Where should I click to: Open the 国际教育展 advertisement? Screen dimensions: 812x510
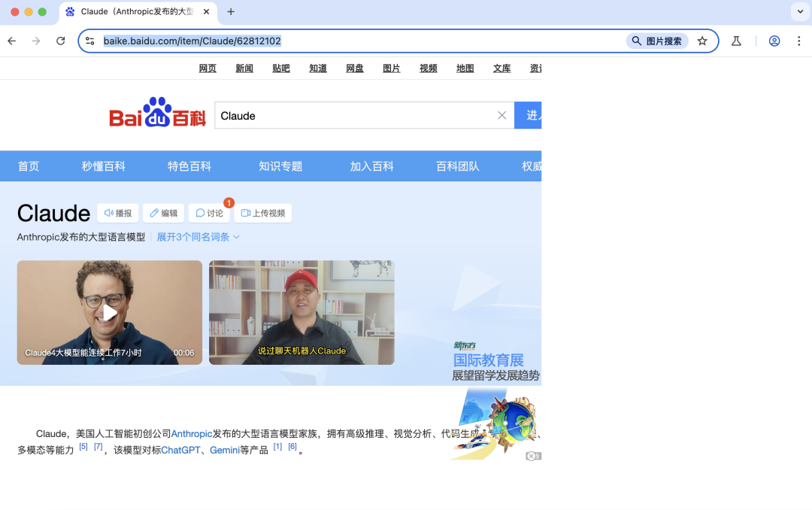(x=495, y=399)
